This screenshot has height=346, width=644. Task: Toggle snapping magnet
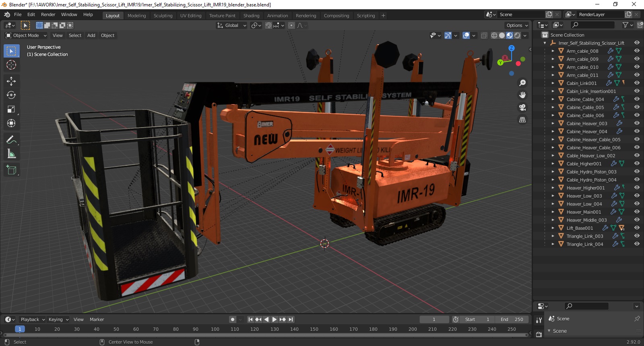[x=268, y=25]
